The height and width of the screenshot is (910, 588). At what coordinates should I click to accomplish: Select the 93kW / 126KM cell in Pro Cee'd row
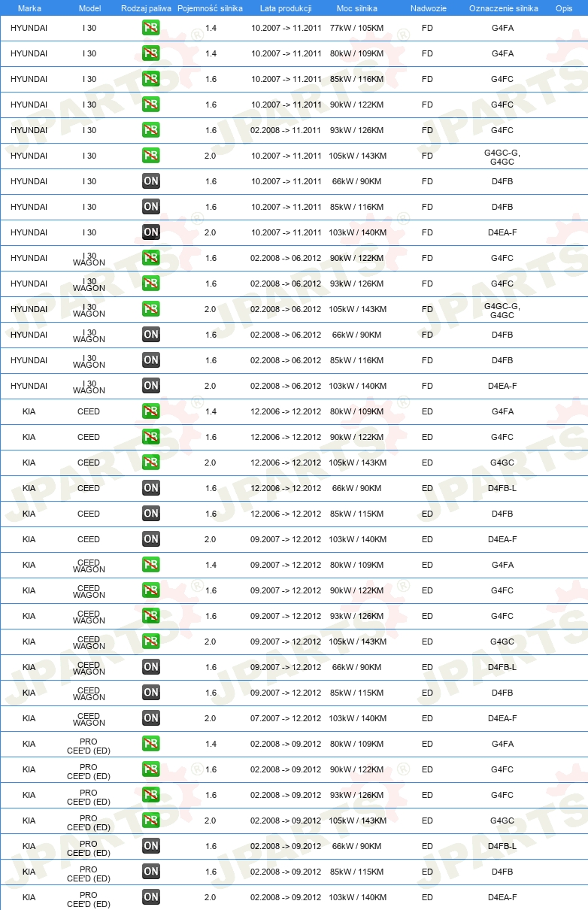[x=358, y=796]
